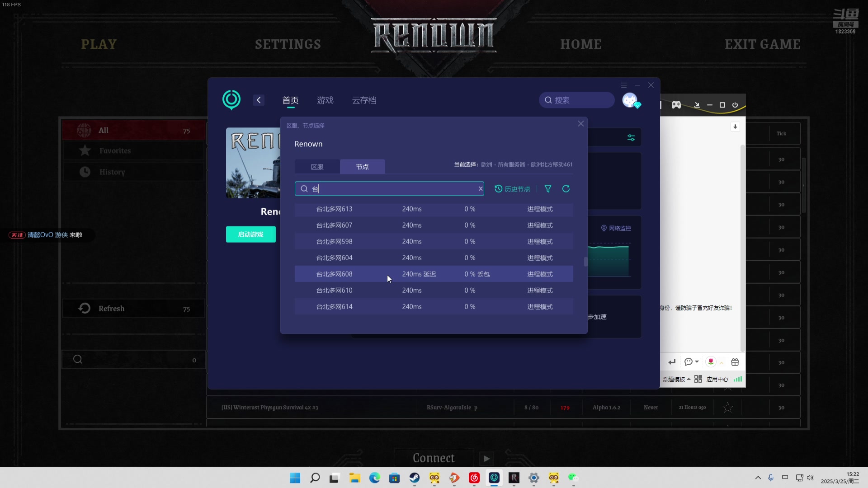Select node 台北多网610

tap(434, 291)
